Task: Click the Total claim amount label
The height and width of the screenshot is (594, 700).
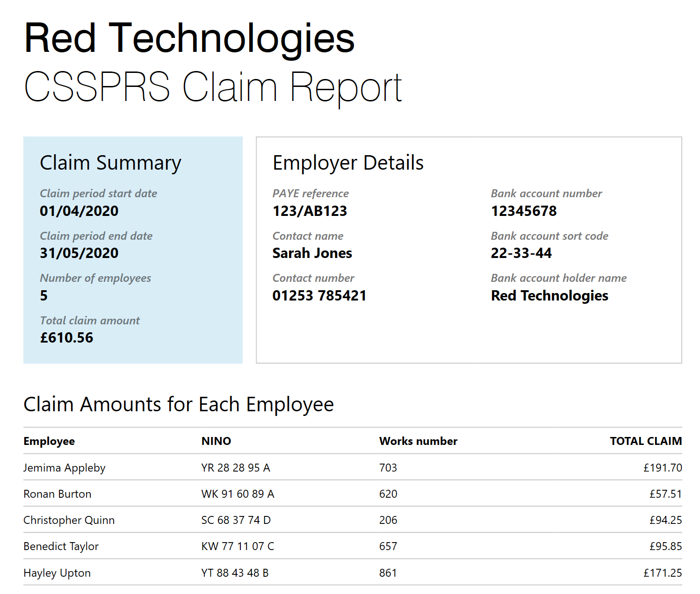Action: [90, 321]
